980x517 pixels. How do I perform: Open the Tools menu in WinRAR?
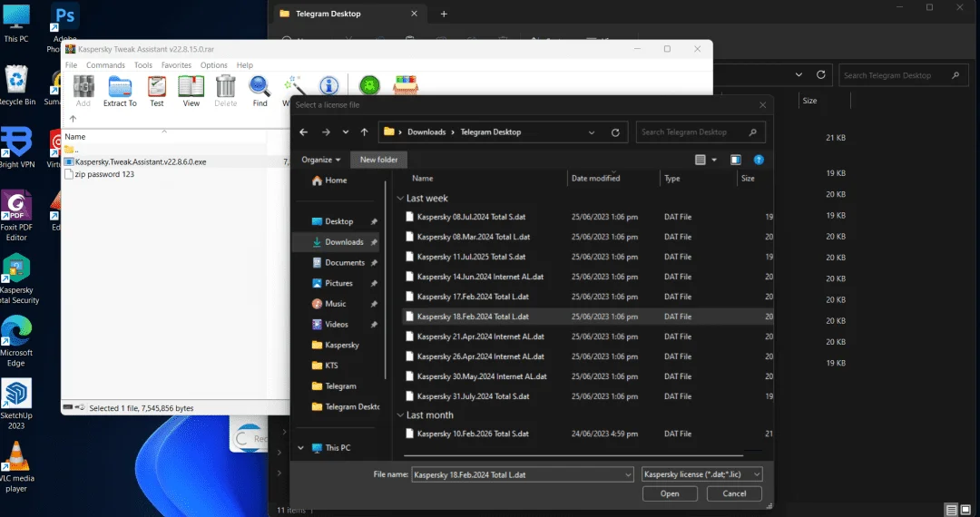click(x=143, y=65)
